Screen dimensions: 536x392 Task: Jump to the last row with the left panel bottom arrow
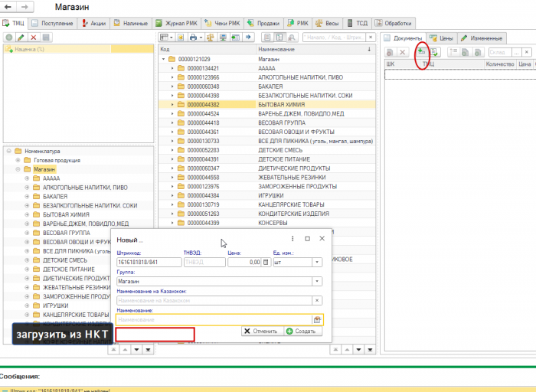[x=148, y=350]
